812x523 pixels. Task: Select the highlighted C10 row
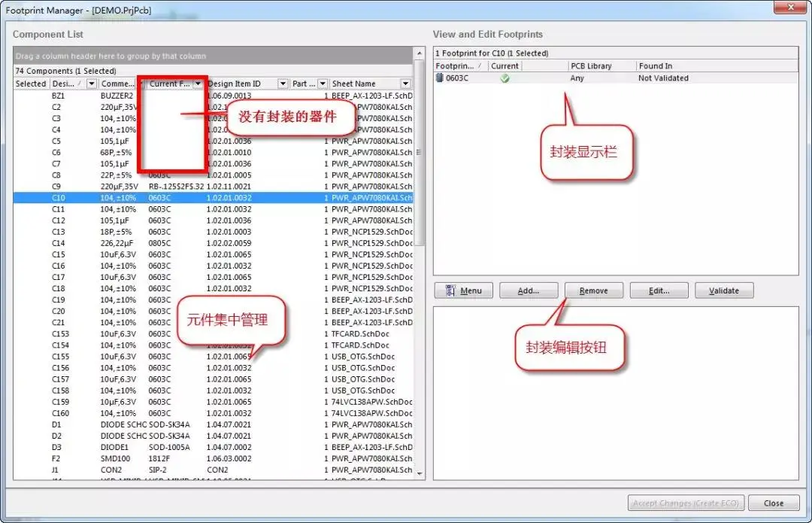pos(214,197)
